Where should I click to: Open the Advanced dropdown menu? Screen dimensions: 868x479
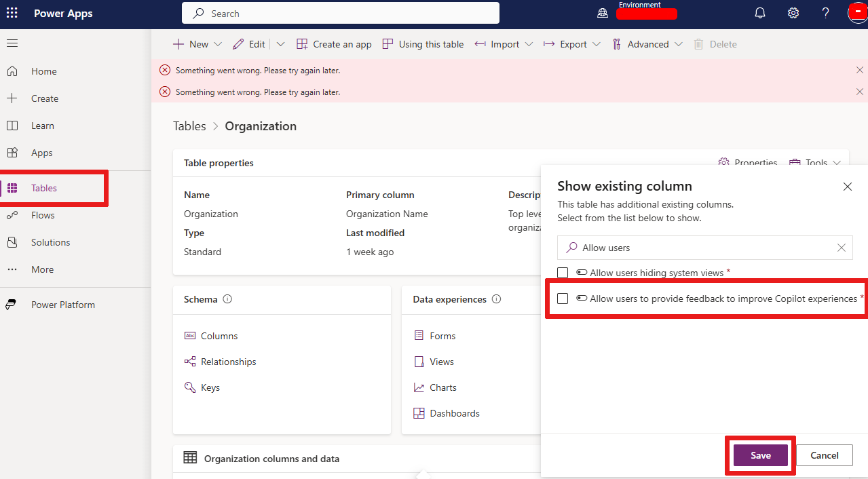click(678, 43)
